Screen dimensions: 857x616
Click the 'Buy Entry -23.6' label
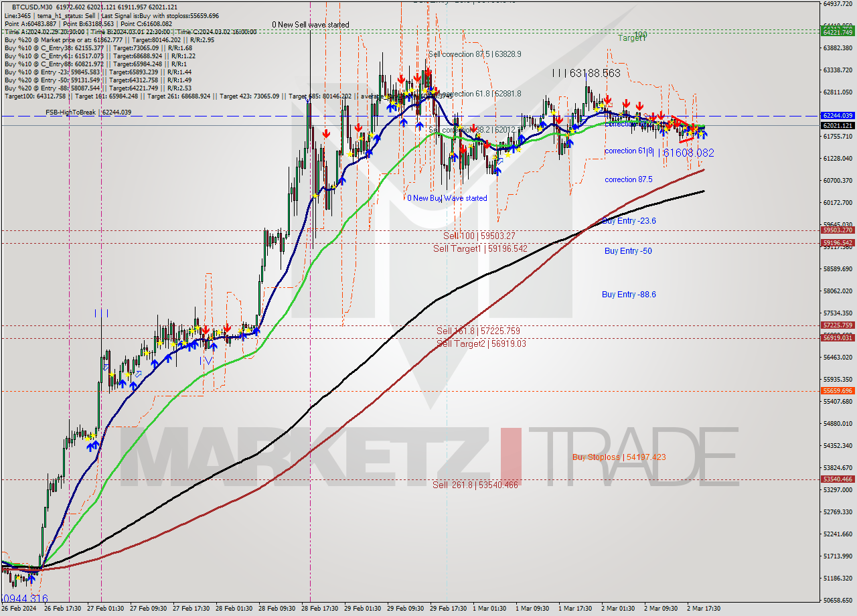pyautogui.click(x=629, y=221)
